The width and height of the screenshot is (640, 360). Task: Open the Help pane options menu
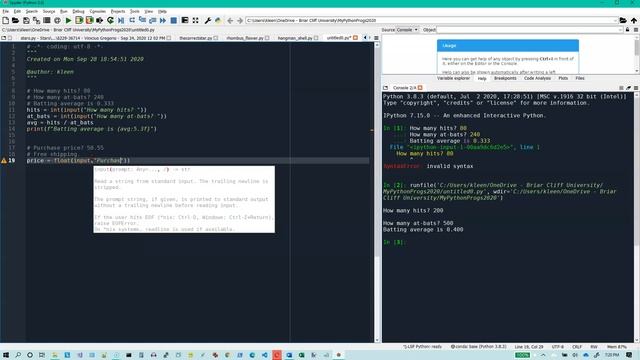coord(636,30)
